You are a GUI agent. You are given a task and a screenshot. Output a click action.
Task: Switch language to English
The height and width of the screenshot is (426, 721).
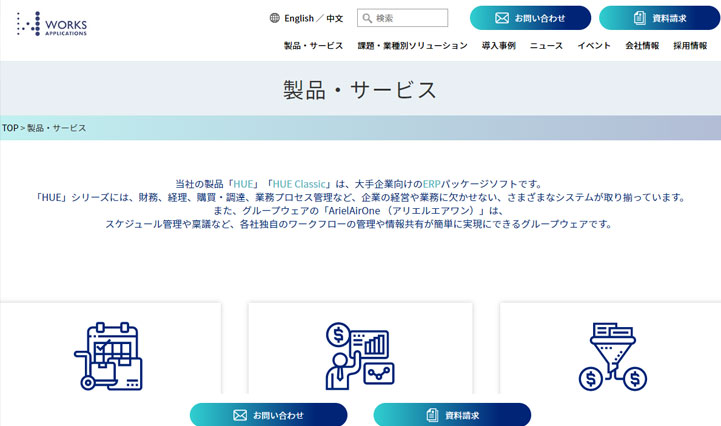coord(299,18)
